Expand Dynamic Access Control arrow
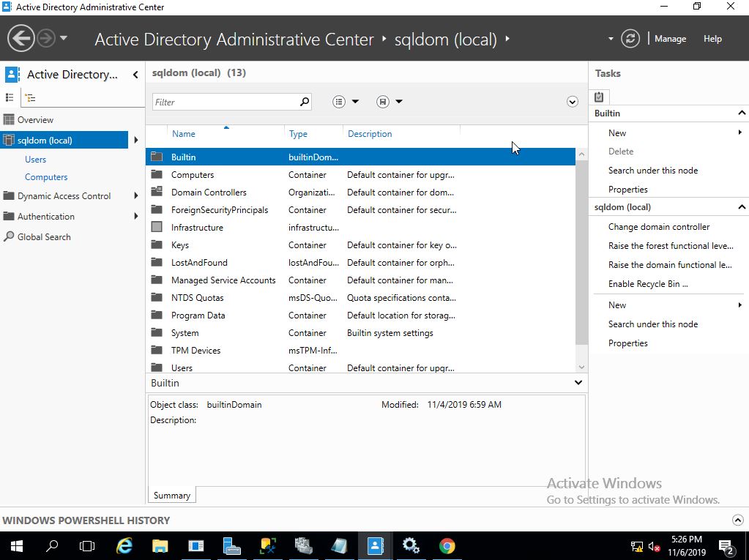Screen dimensions: 749x560 pos(136,195)
